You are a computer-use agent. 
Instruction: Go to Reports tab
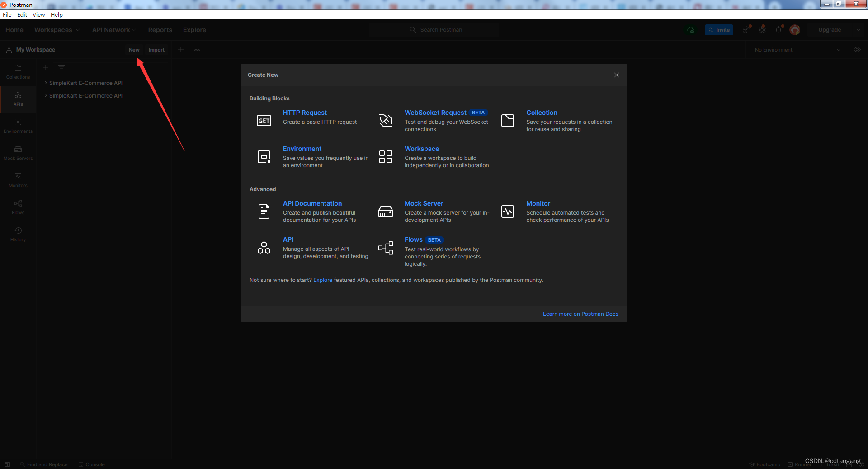[x=160, y=30]
